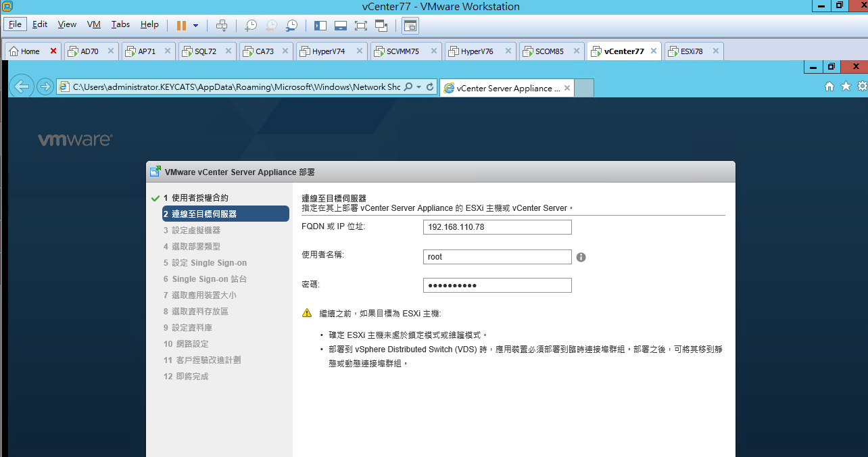Image resolution: width=868 pixels, height=457 pixels.
Task: Click the vCenter Server Appliance 部署 title icon
Action: point(155,172)
